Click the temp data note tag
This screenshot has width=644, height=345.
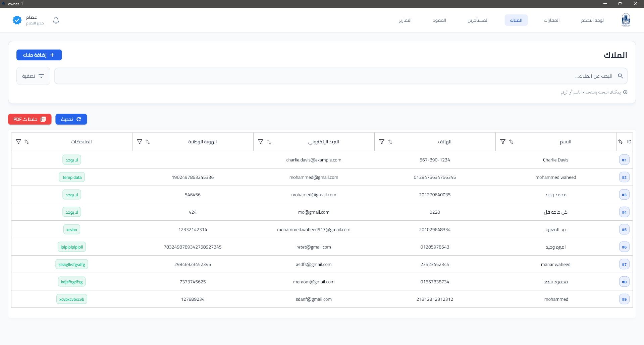[x=72, y=177]
